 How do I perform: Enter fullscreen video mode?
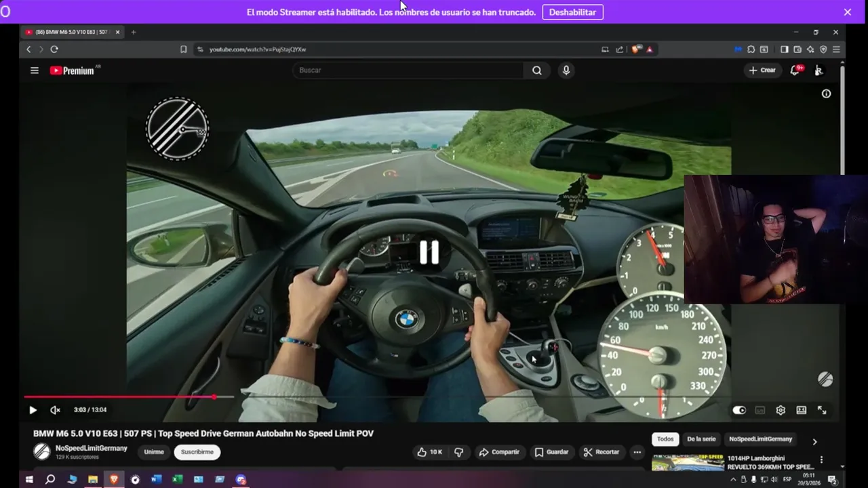pos(822,410)
